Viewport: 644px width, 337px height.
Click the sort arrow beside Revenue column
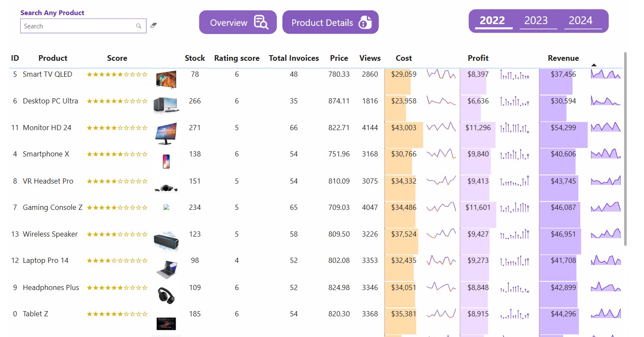click(594, 65)
